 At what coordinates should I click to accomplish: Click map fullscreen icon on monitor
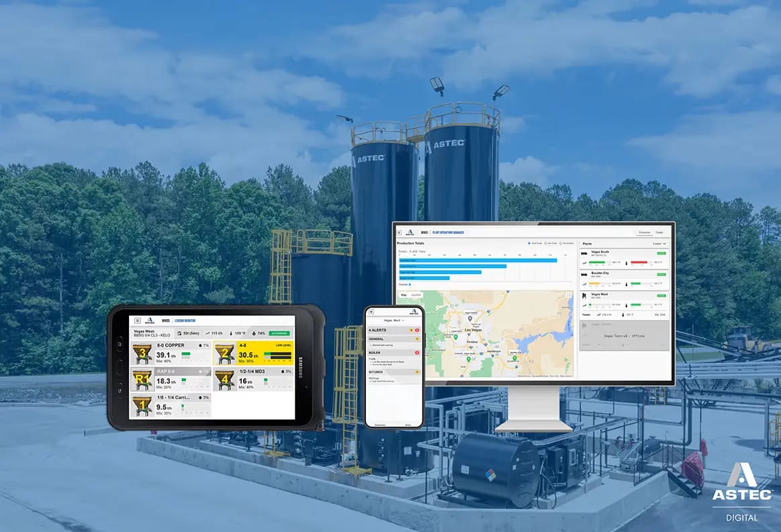[569, 295]
